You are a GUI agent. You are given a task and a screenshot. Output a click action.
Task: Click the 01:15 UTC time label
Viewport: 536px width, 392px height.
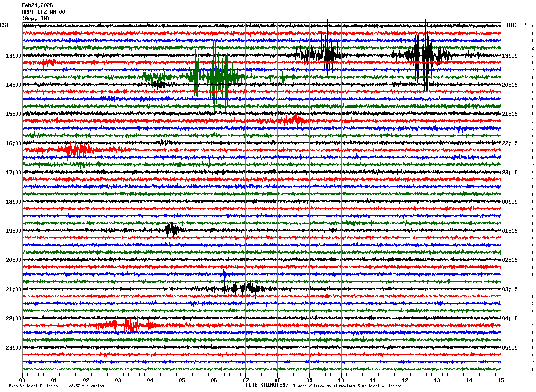[x=510, y=231]
